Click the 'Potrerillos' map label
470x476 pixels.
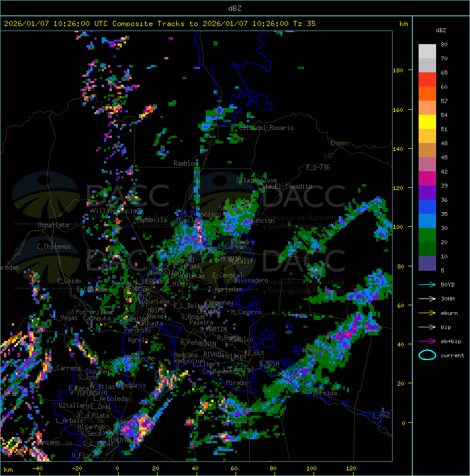pyautogui.click(x=94, y=312)
